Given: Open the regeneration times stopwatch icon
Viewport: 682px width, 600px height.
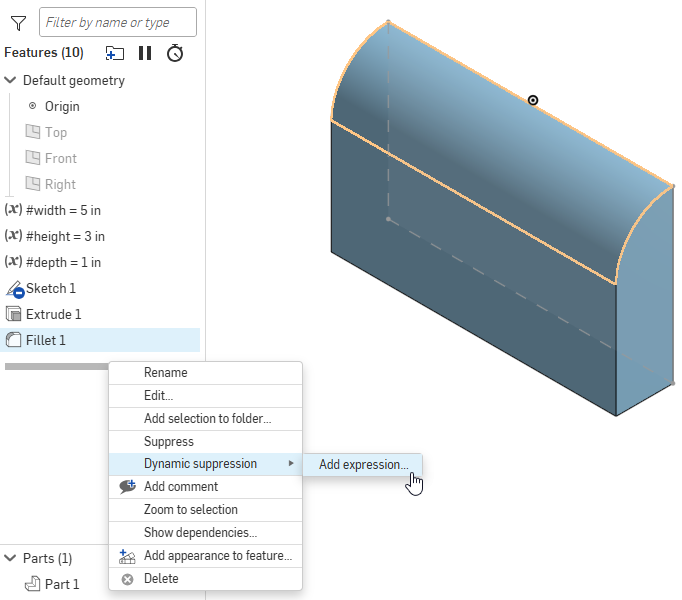Looking at the screenshot, I should click(x=175, y=53).
